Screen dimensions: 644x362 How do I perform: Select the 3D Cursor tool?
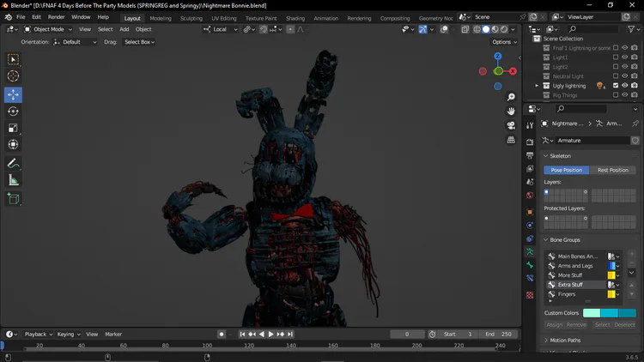pyautogui.click(x=13, y=76)
